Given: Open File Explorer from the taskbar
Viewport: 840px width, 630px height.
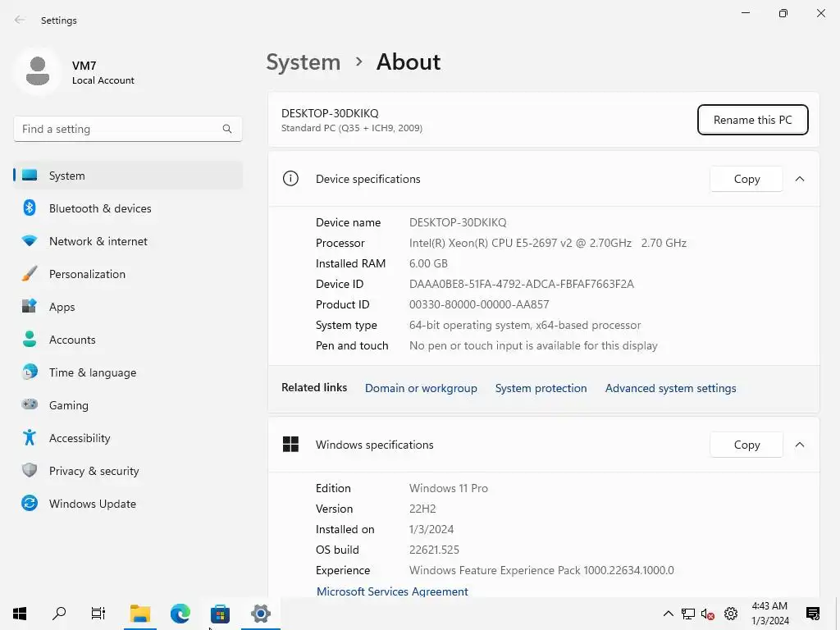Looking at the screenshot, I should click(139, 614).
